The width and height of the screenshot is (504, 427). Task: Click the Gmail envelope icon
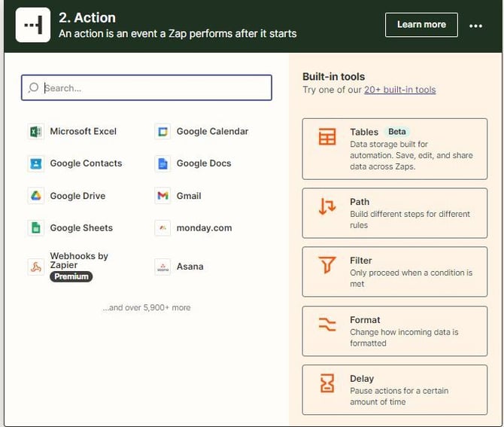(162, 196)
